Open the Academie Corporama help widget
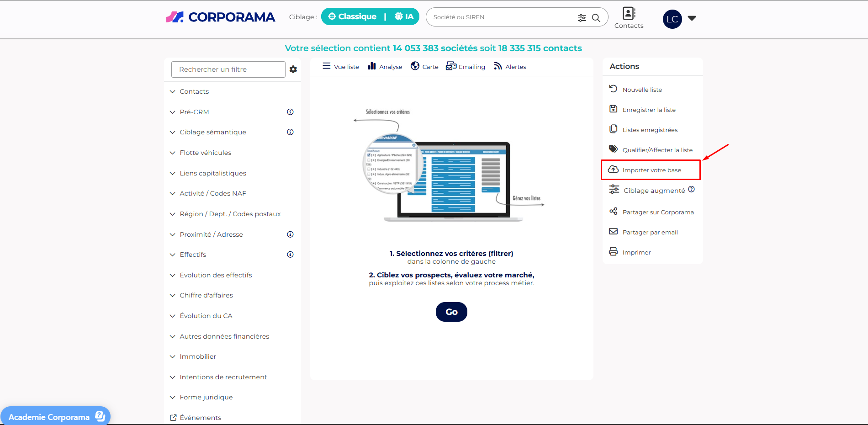 pyautogui.click(x=55, y=416)
